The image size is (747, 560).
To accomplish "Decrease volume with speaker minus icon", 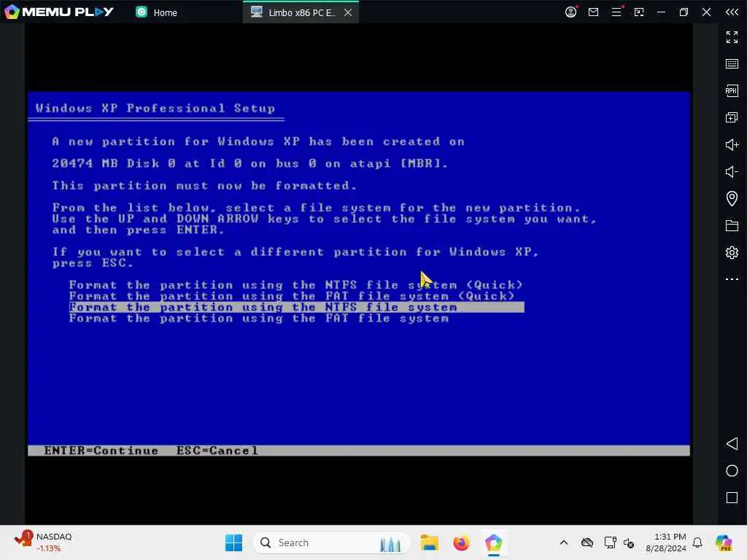I will point(732,171).
